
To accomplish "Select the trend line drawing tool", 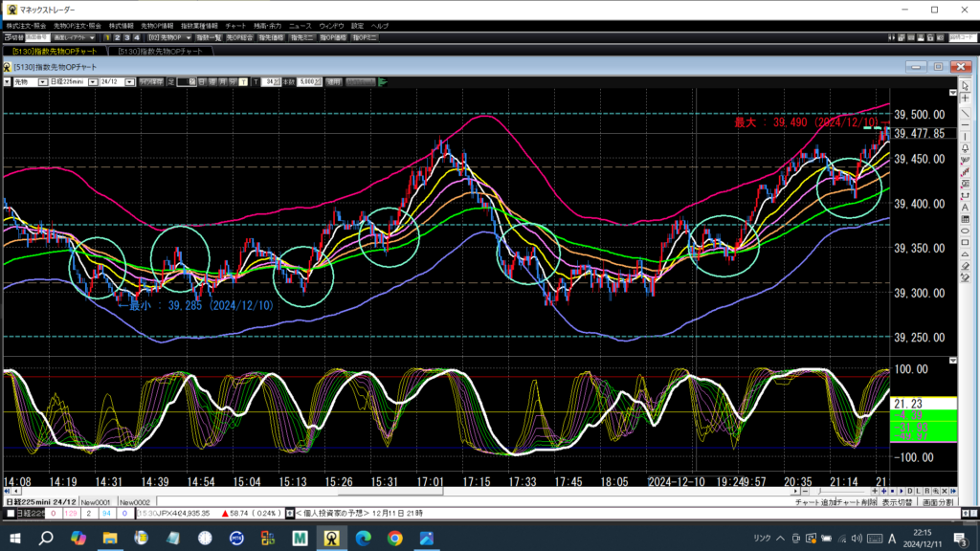I will pyautogui.click(x=965, y=113).
